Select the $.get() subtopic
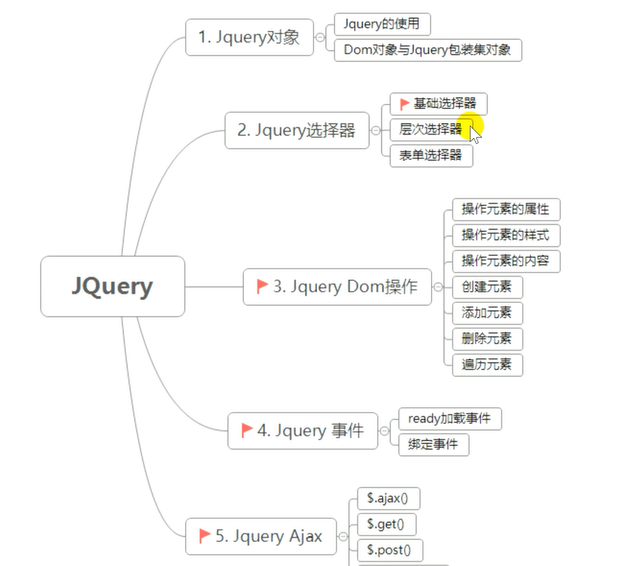The width and height of the screenshot is (626, 566). (x=386, y=524)
